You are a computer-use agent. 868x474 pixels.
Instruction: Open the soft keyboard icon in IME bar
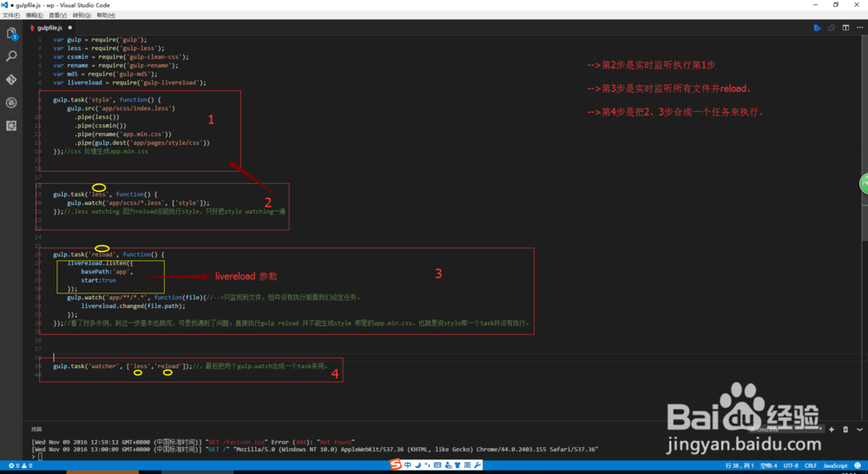(437, 465)
